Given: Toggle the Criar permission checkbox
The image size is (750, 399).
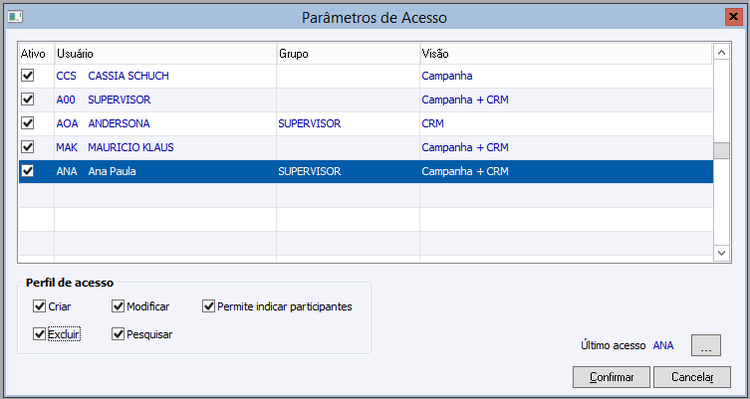Looking at the screenshot, I should click(39, 306).
